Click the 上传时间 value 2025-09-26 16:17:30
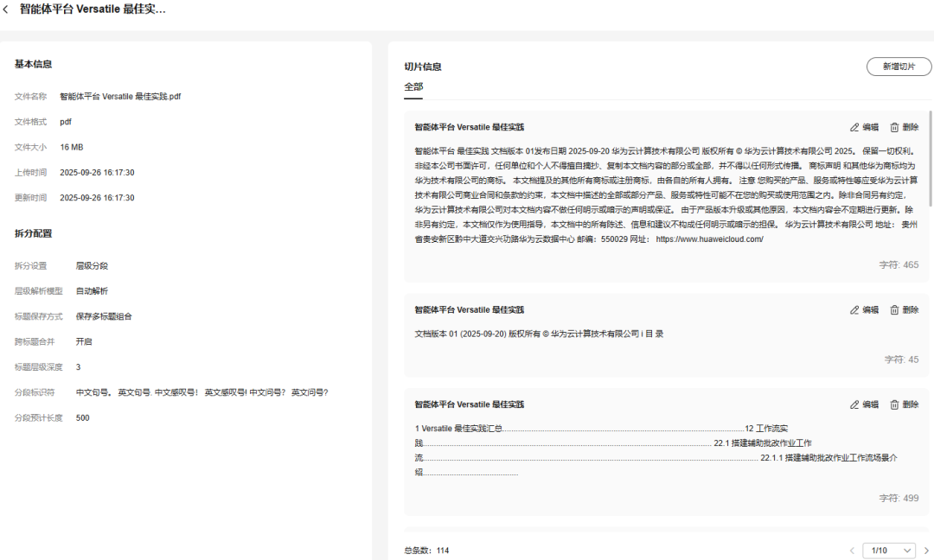934x560 pixels. (x=97, y=173)
